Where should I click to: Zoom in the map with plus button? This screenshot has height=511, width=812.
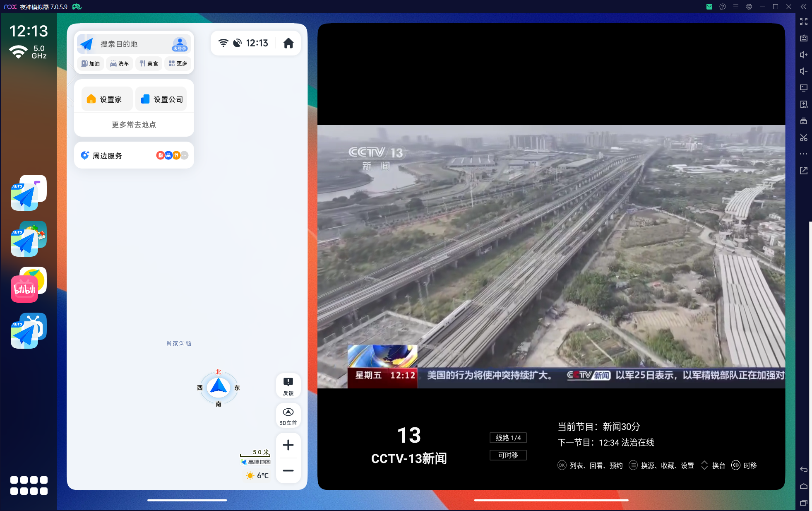(288, 445)
